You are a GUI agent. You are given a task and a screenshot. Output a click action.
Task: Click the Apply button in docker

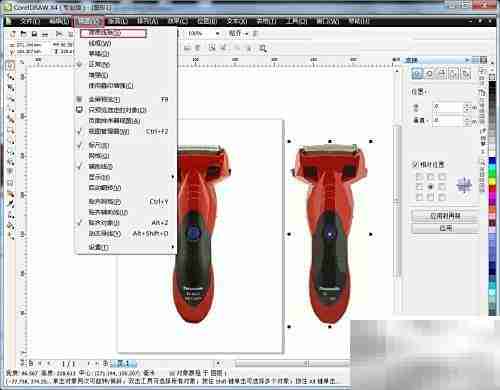coord(445,228)
